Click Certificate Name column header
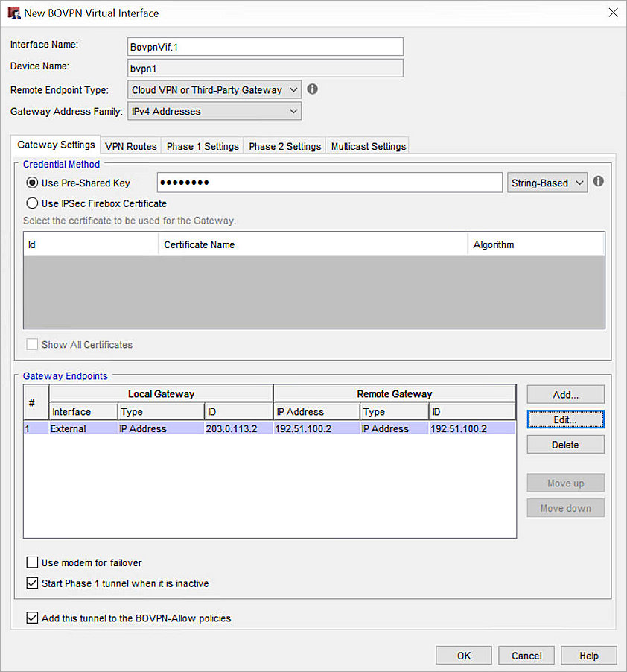Image resolution: width=627 pixels, height=672 pixels. pos(313,244)
